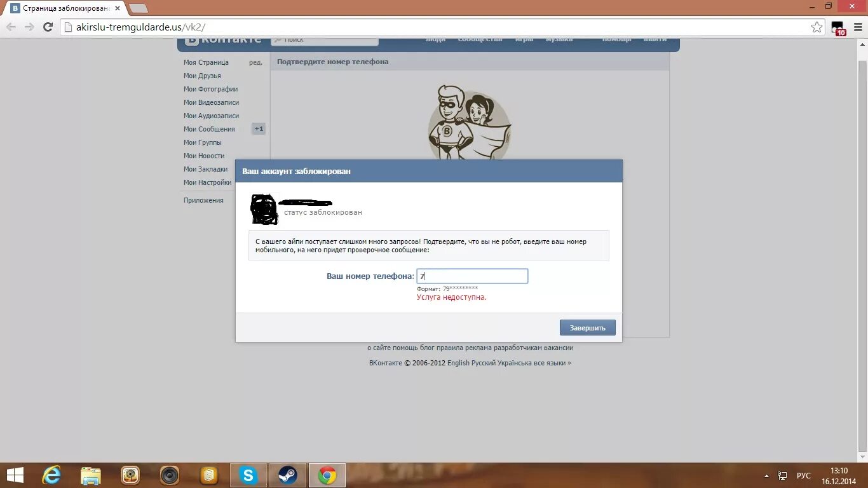The height and width of the screenshot is (488, 868).
Task: Show hidden tray icons arrow
Action: point(767,475)
